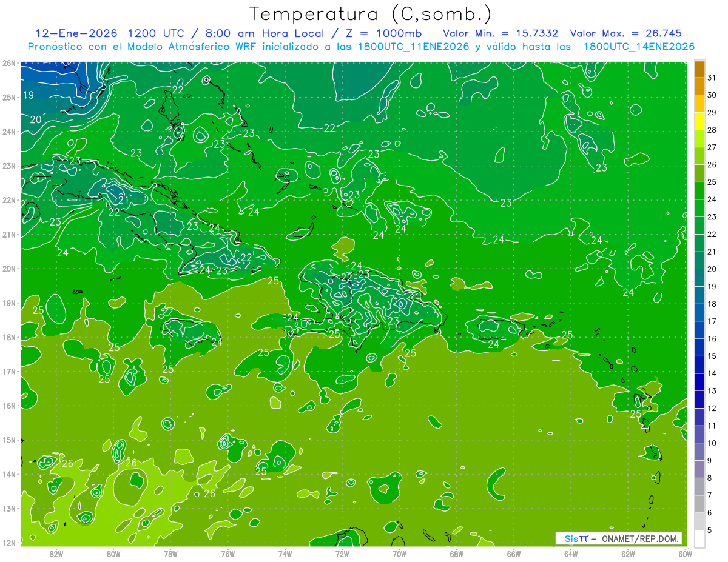Click the legend swatch between 24 and 25
728x562 pixels.
[699, 191]
